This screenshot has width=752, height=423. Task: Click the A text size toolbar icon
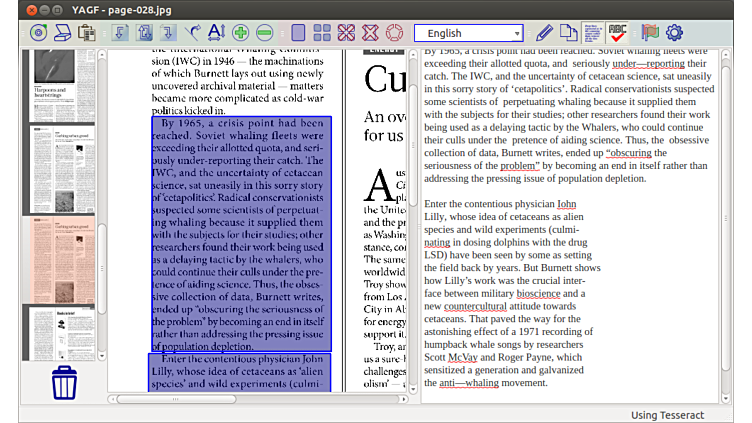pos(216,33)
